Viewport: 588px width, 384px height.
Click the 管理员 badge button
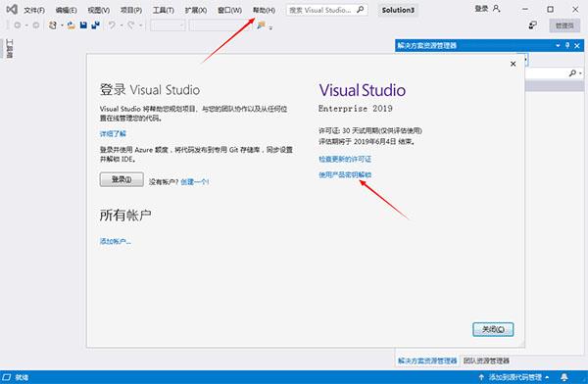[x=564, y=25]
